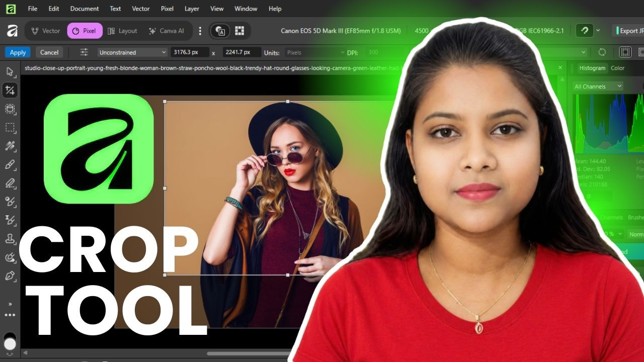Open the Edit menu
Image resolution: width=644 pixels, height=362 pixels.
tap(54, 9)
